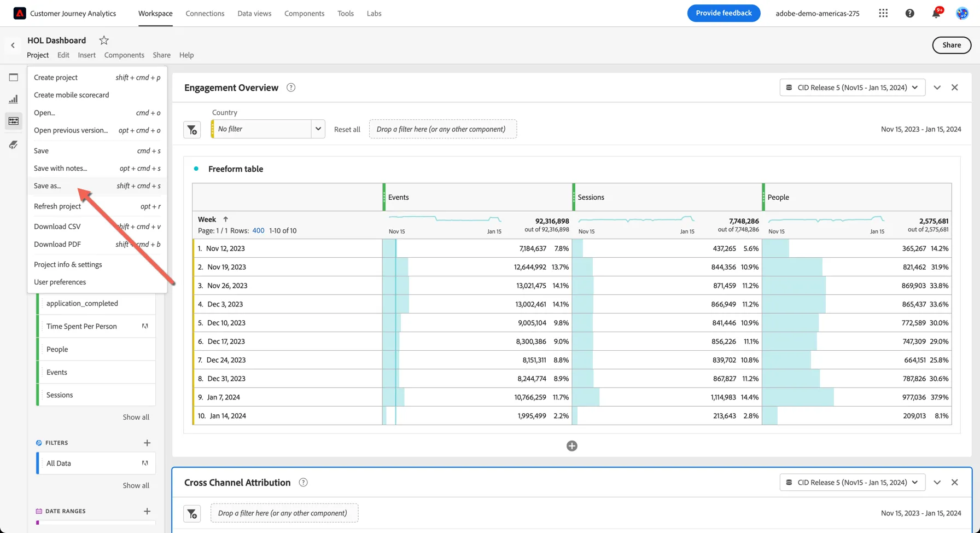
Task: Open the Data views tab
Action: [x=254, y=13]
